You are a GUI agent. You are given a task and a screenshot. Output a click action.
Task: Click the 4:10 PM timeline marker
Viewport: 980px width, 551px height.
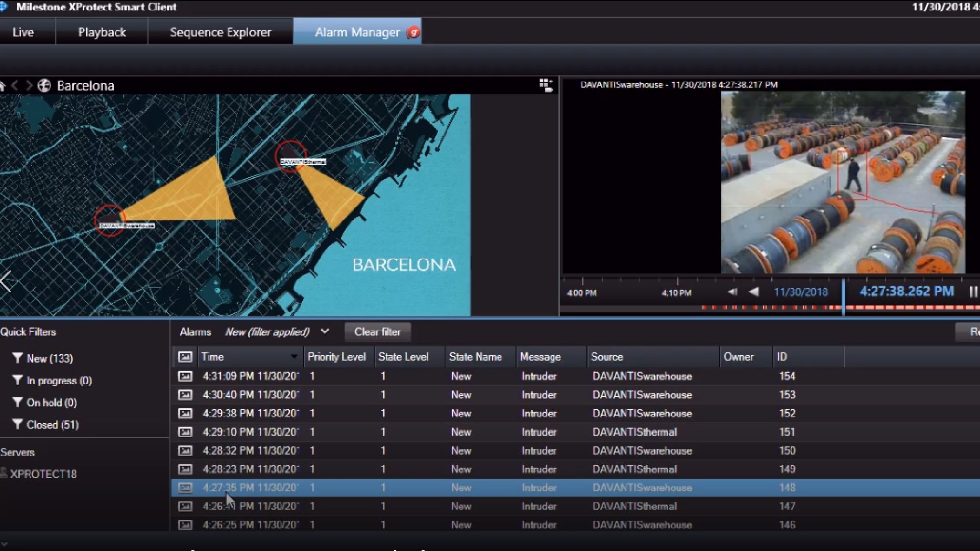click(x=676, y=293)
